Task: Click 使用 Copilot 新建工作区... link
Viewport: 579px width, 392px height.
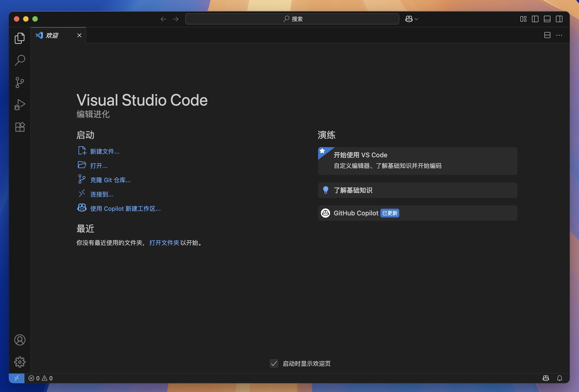Action: click(x=125, y=208)
